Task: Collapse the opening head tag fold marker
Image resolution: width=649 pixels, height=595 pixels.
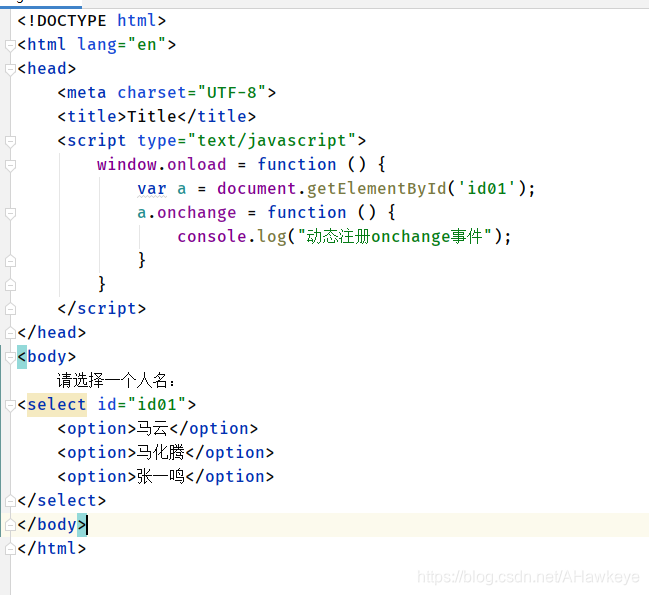Action: click(x=10, y=69)
